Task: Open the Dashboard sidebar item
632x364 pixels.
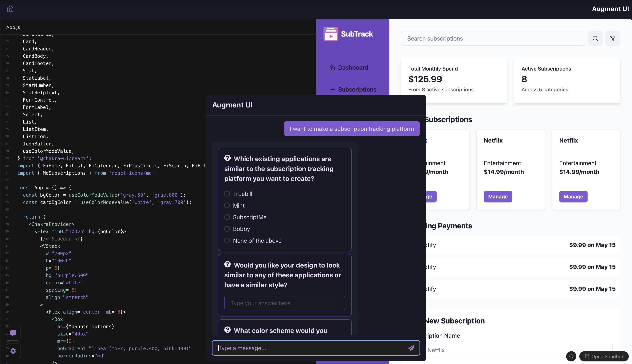Action: [353, 67]
